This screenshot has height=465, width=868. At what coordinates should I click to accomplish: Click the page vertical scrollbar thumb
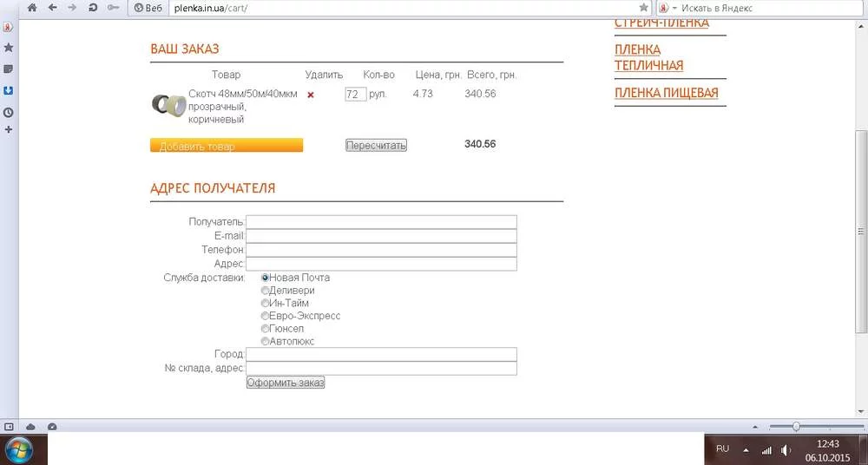coord(861,232)
